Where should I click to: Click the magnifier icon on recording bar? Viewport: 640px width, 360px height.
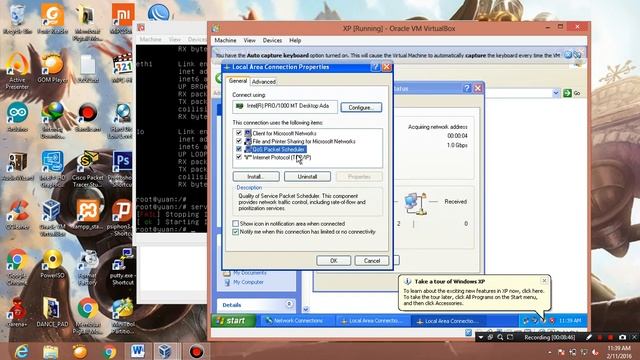click(x=500, y=338)
